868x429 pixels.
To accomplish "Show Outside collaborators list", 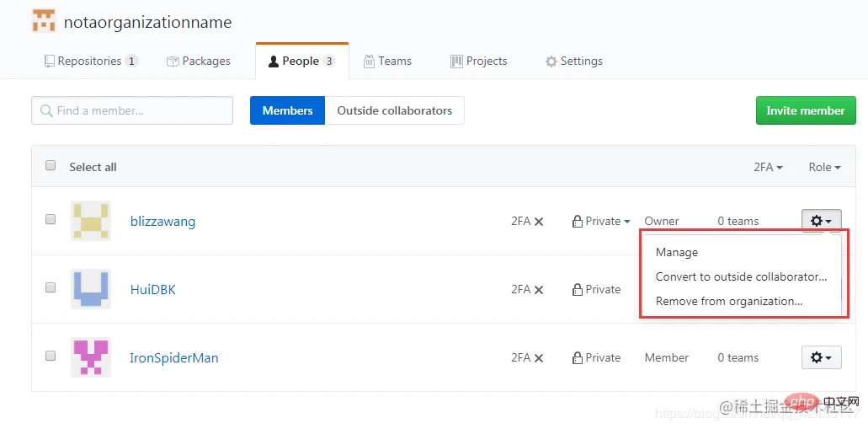I will [394, 110].
